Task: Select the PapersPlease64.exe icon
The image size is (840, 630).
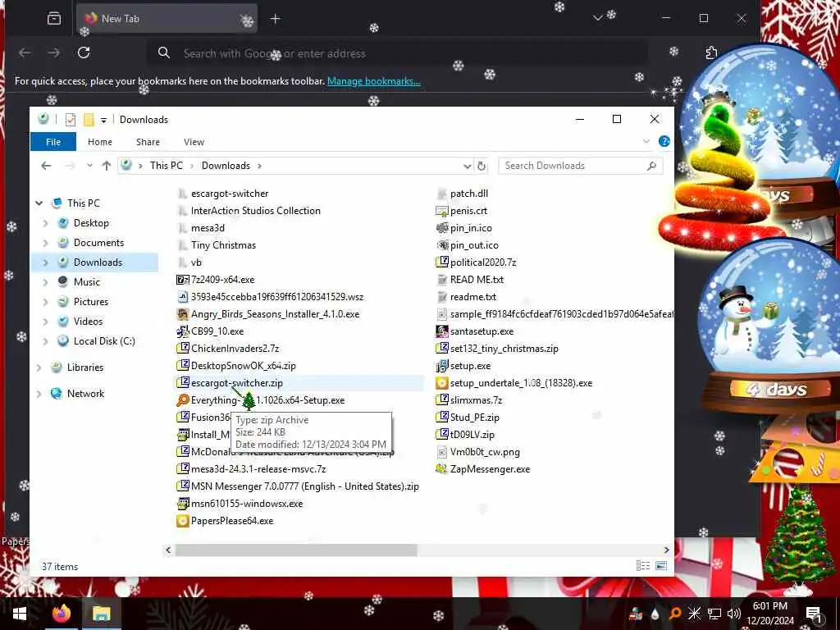Action: click(x=183, y=521)
